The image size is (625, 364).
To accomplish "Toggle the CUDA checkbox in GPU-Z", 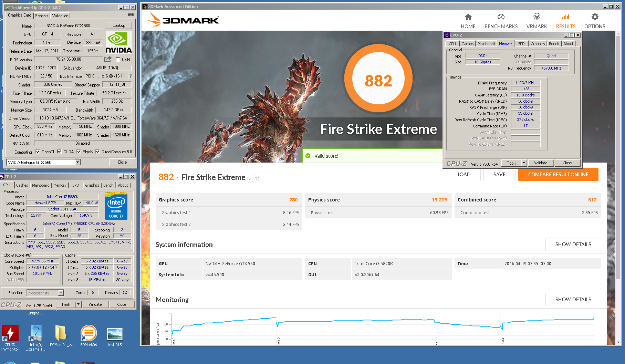I will click(59, 152).
